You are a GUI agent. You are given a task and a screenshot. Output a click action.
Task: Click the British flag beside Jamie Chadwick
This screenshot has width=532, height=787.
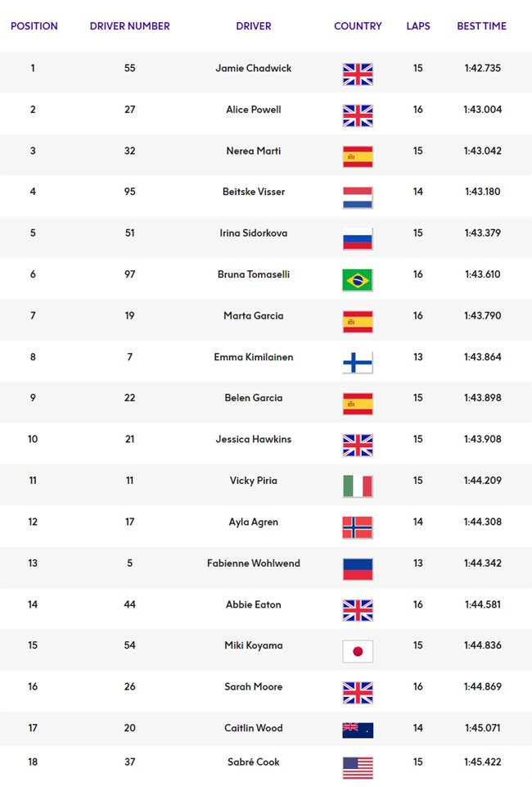tap(358, 75)
